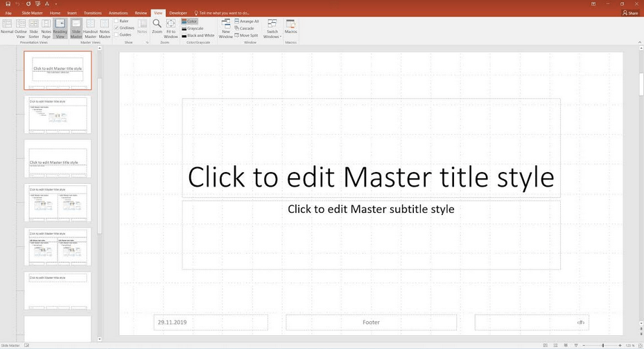Open the Zoom dialog from ribbon
The height and width of the screenshot is (349, 644).
(157, 27)
